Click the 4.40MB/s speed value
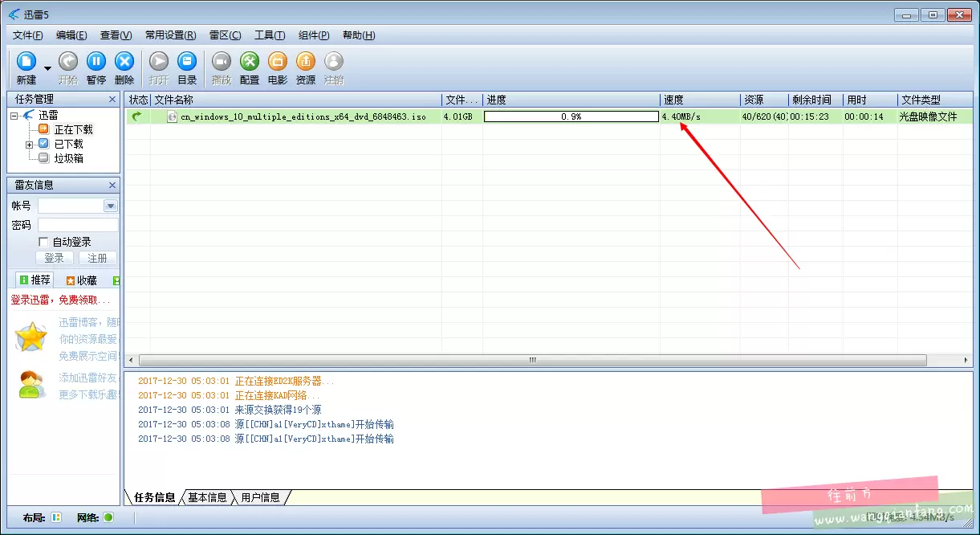This screenshot has width=980, height=535. [681, 116]
